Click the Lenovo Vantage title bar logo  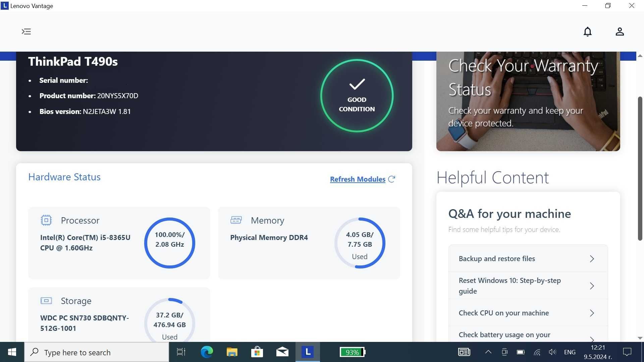[5, 6]
